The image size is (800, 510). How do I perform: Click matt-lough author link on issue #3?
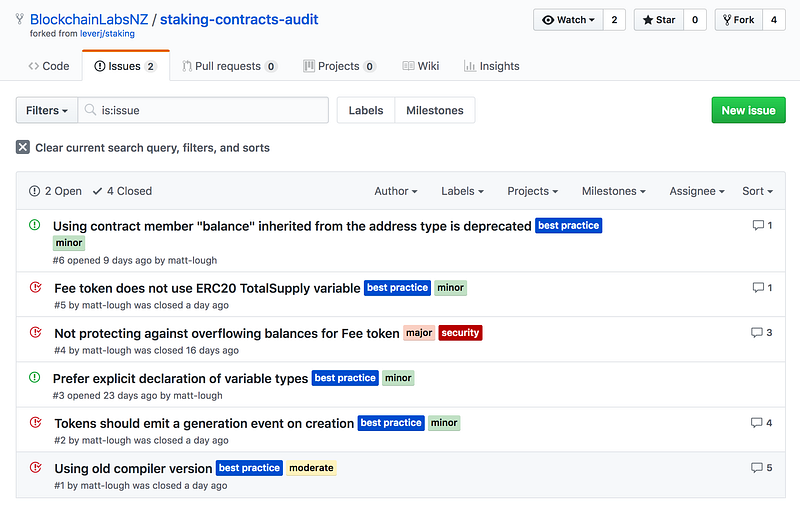point(198,395)
